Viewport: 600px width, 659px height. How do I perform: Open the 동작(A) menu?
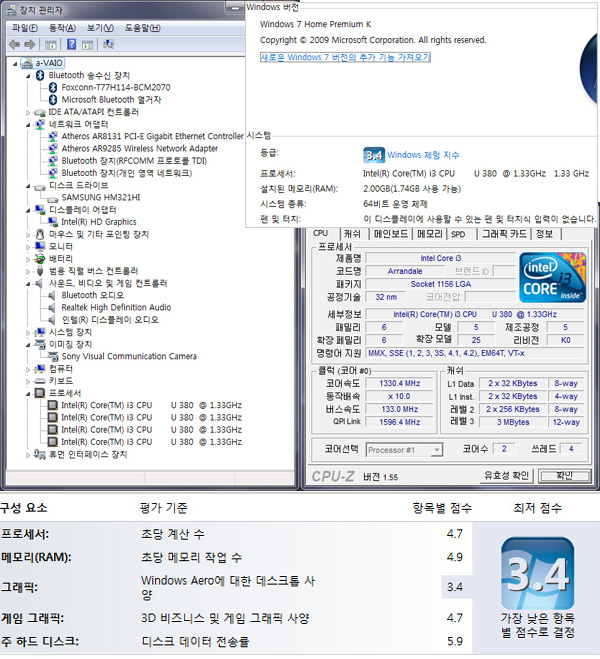click(62, 28)
